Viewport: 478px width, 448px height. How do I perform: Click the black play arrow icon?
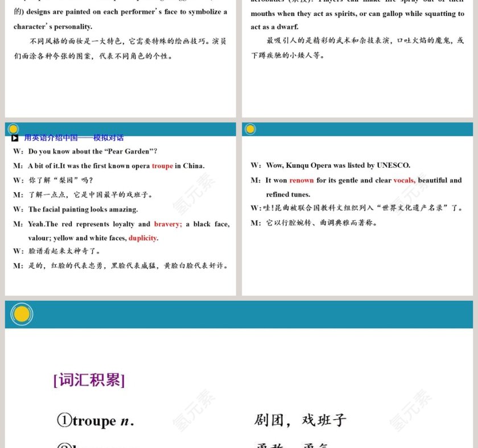click(14, 137)
